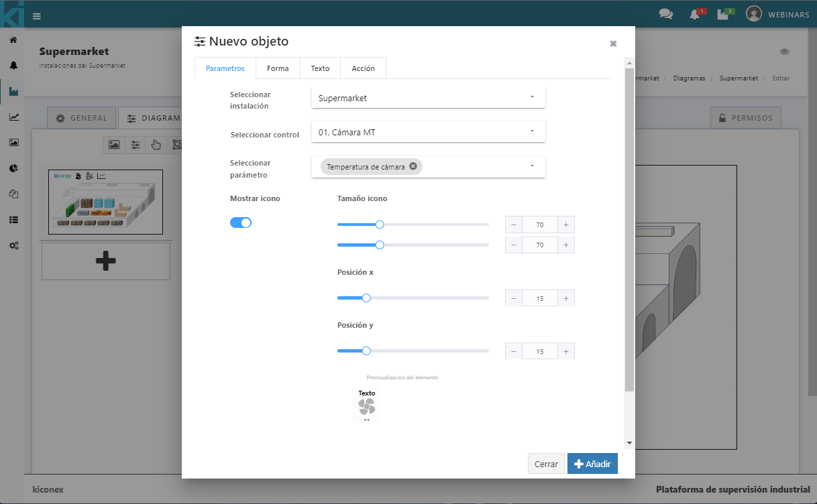Screen dimensions: 817x504
Task: Open settings gears icon in sidebar
Action: (x=13, y=246)
